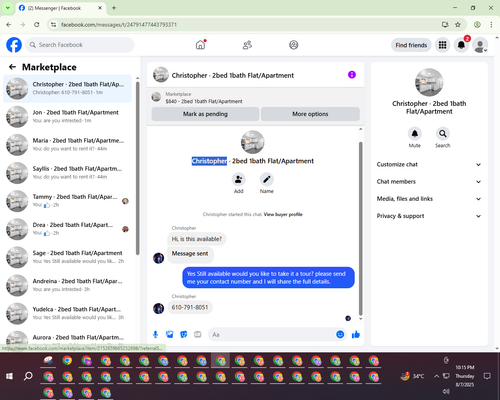Go back using the Marketplace arrow

point(12,67)
